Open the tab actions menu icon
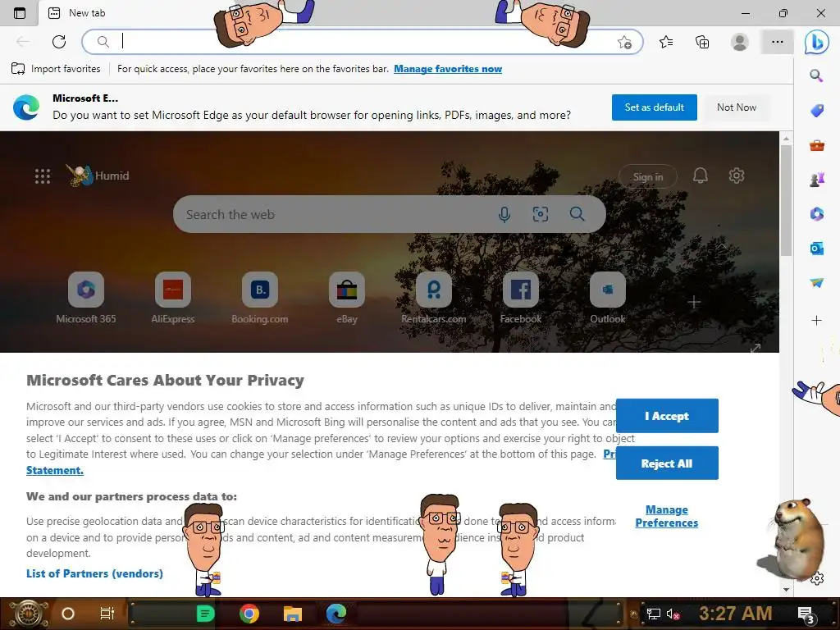The height and width of the screenshot is (630, 840). point(20,13)
